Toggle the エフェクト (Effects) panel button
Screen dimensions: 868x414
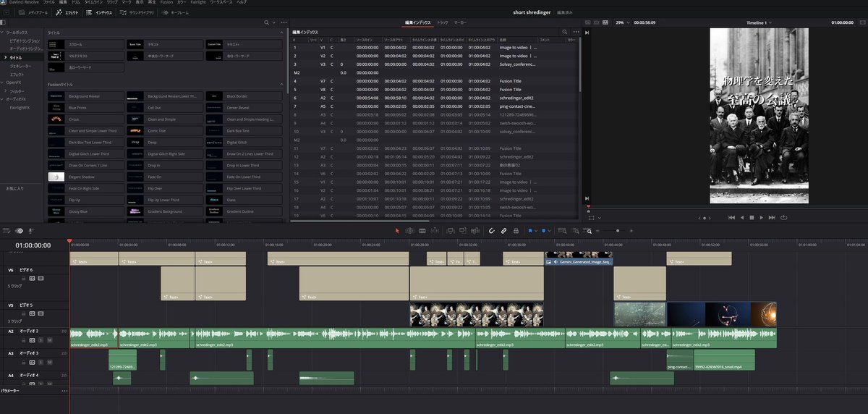tap(67, 12)
